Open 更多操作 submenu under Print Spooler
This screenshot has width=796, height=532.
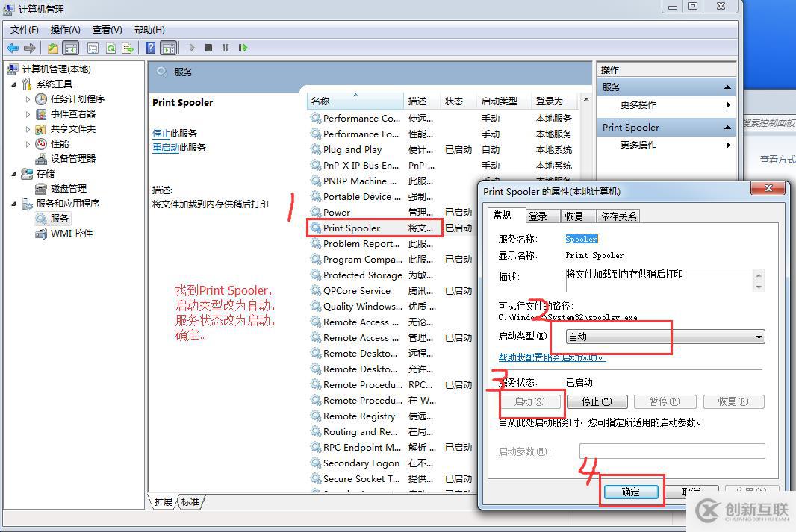(667, 145)
